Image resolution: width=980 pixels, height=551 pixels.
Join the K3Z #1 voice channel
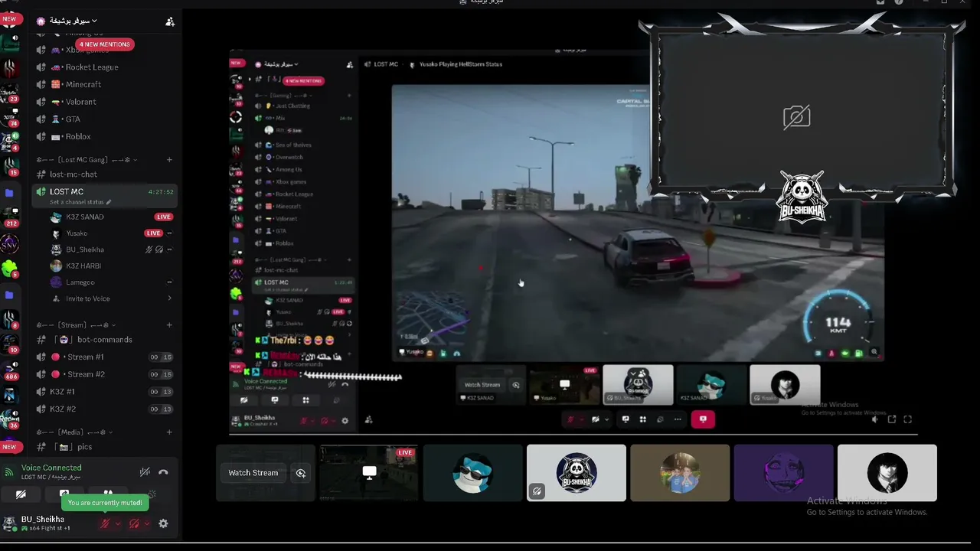105,392
